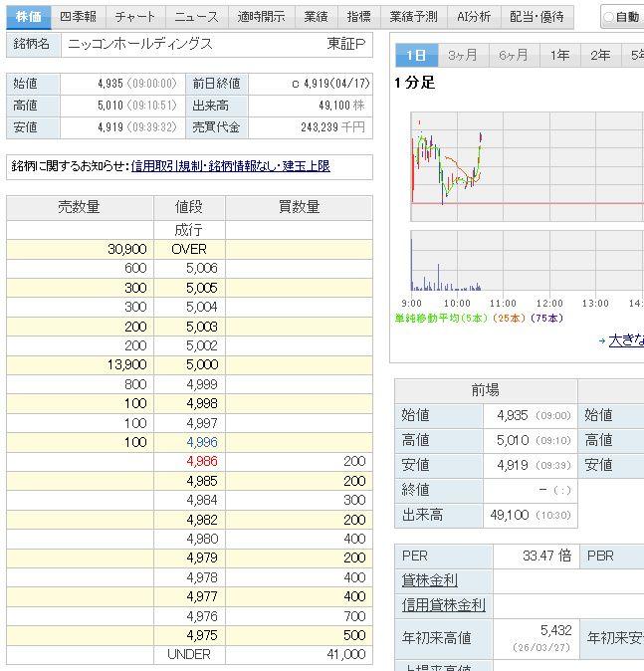Click the 4,977 bid price
Viewport: 644px width, 671px height.
pyautogui.click(x=201, y=596)
